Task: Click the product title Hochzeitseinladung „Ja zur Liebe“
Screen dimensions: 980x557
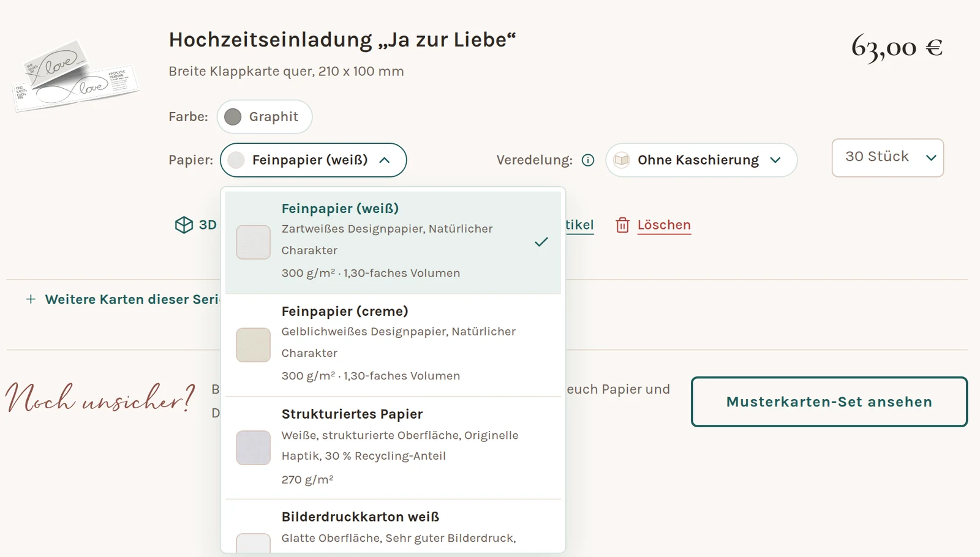Action: tap(342, 40)
